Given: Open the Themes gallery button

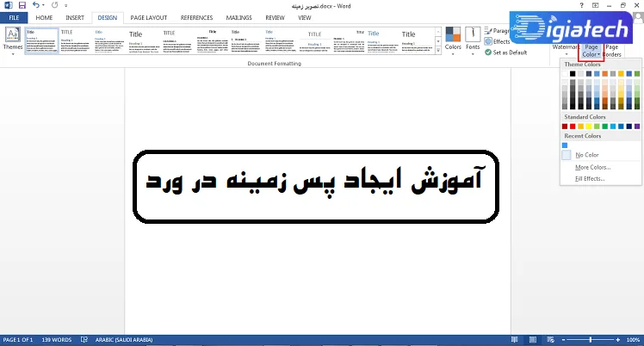Looking at the screenshot, I should click(13, 41).
